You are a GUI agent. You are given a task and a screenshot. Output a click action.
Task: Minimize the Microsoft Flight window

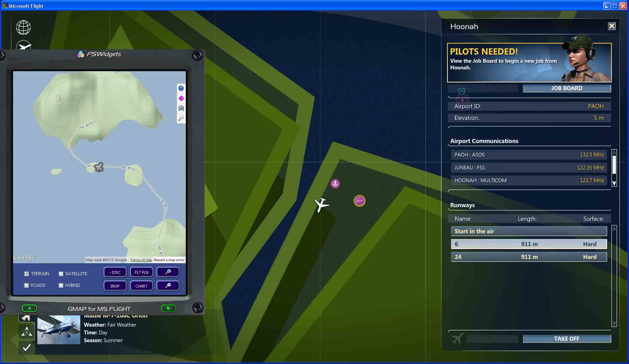[x=606, y=6]
